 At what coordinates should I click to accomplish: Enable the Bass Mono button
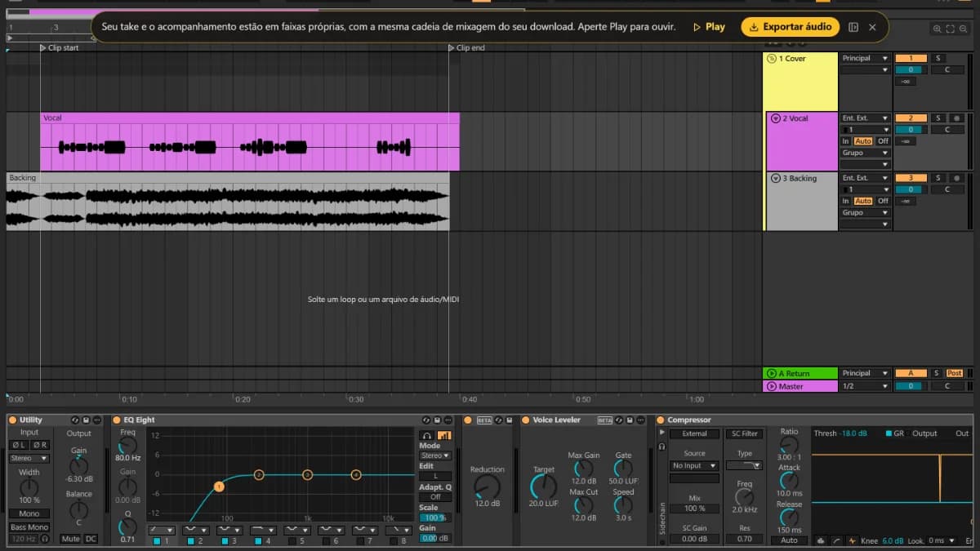pos(29,527)
